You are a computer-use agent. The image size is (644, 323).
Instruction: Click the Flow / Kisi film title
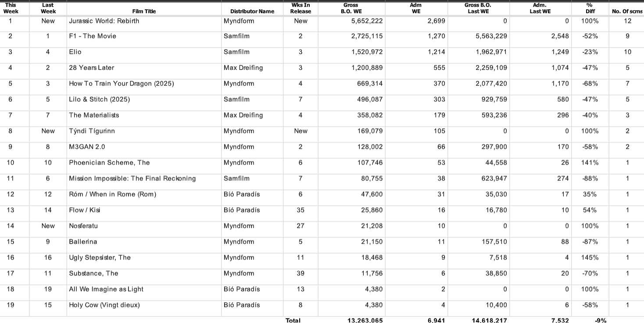(x=85, y=210)
